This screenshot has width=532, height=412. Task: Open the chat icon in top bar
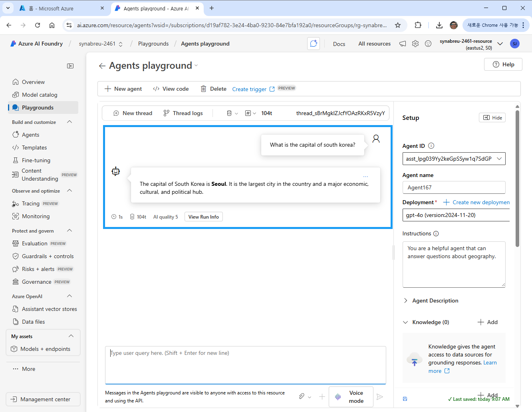tap(314, 44)
